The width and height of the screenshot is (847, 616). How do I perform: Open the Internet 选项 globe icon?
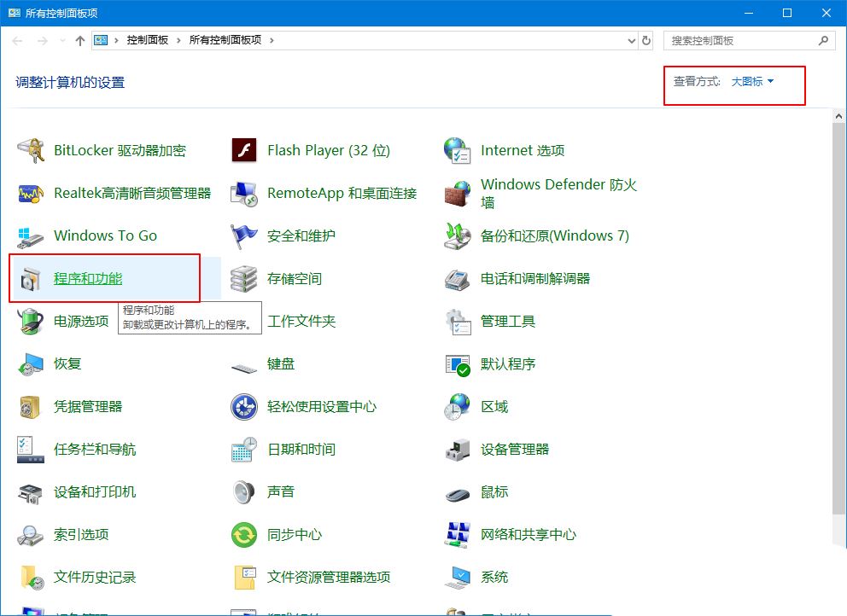458,150
